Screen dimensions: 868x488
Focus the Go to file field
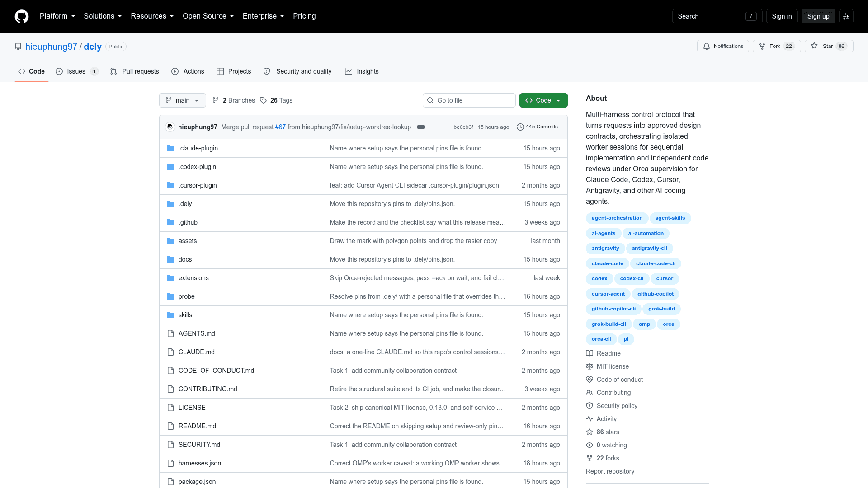(x=469, y=100)
